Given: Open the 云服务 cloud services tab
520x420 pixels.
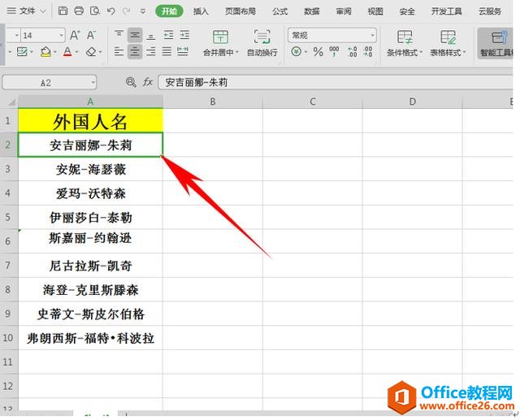Looking at the screenshot, I should pyautogui.click(x=489, y=11).
